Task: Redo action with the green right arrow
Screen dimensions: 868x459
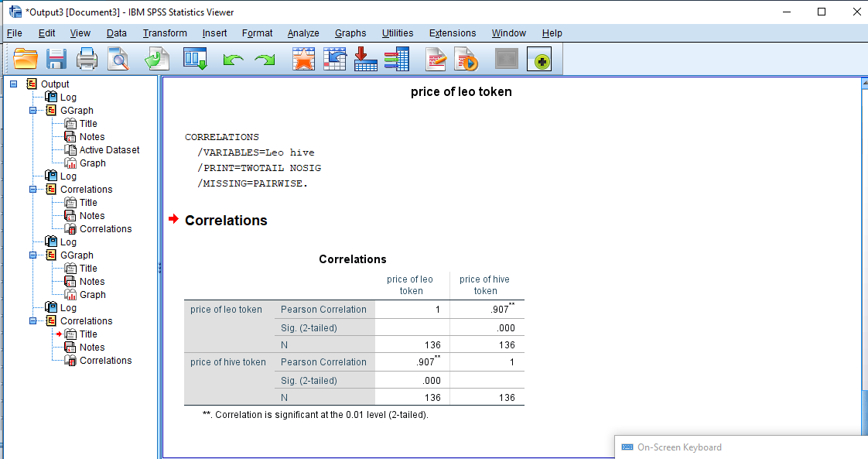Action: pyautogui.click(x=264, y=60)
